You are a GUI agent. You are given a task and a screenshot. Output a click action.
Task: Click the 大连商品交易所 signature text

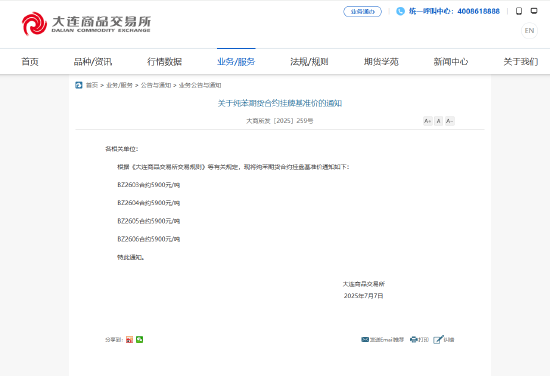click(x=364, y=284)
